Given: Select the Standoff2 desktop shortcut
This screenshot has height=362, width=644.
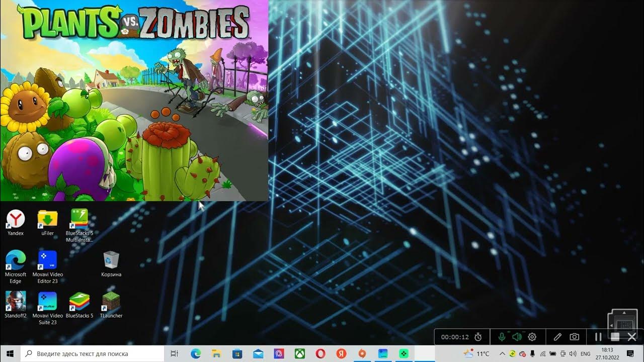Looking at the screenshot, I should [16, 305].
